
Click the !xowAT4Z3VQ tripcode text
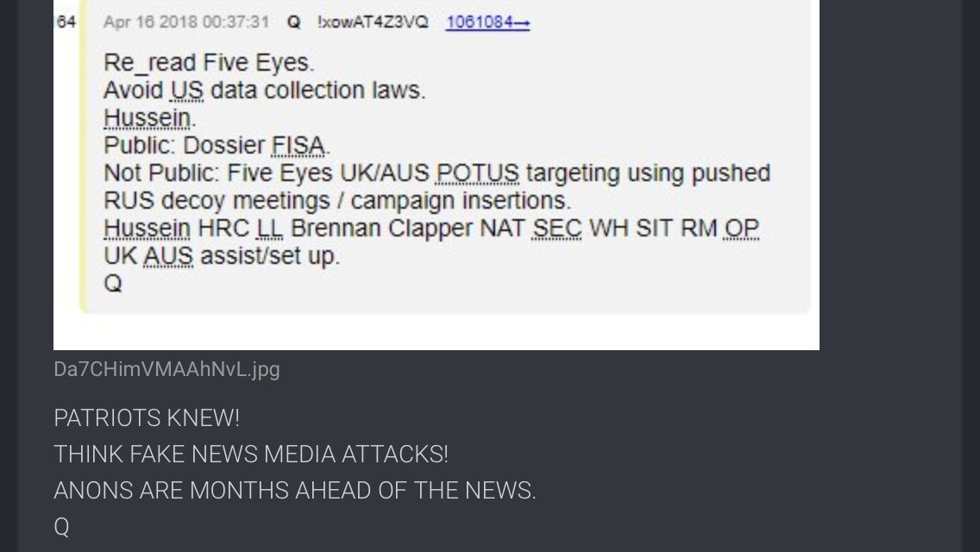pyautogui.click(x=374, y=22)
